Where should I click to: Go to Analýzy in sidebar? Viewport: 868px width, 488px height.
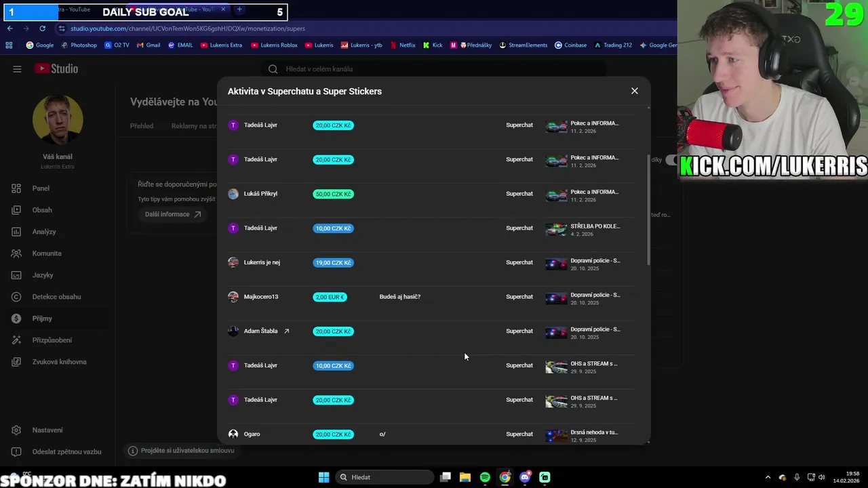coord(44,232)
